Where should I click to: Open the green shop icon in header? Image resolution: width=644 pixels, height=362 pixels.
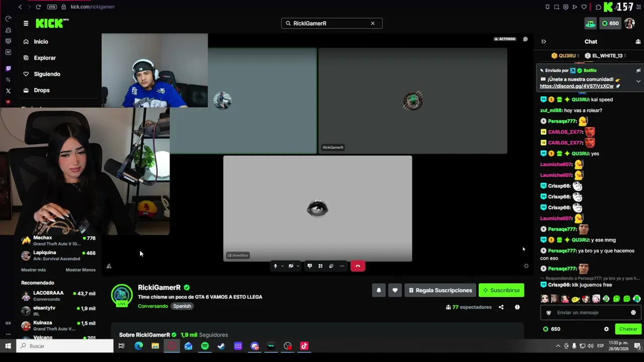590,23
